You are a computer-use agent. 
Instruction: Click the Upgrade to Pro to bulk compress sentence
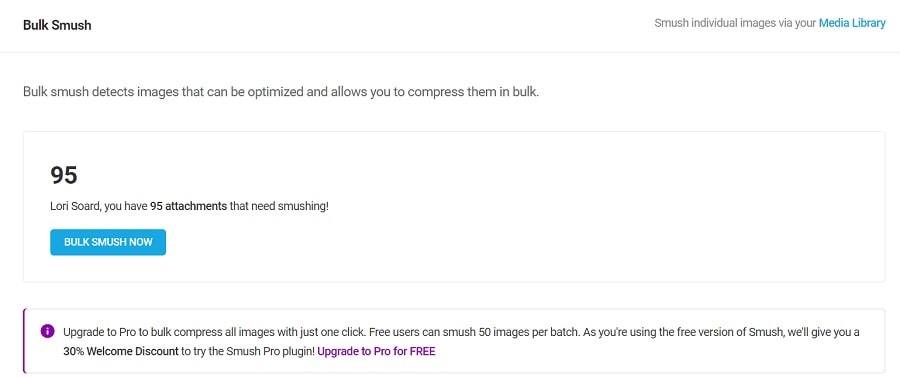pos(215,332)
